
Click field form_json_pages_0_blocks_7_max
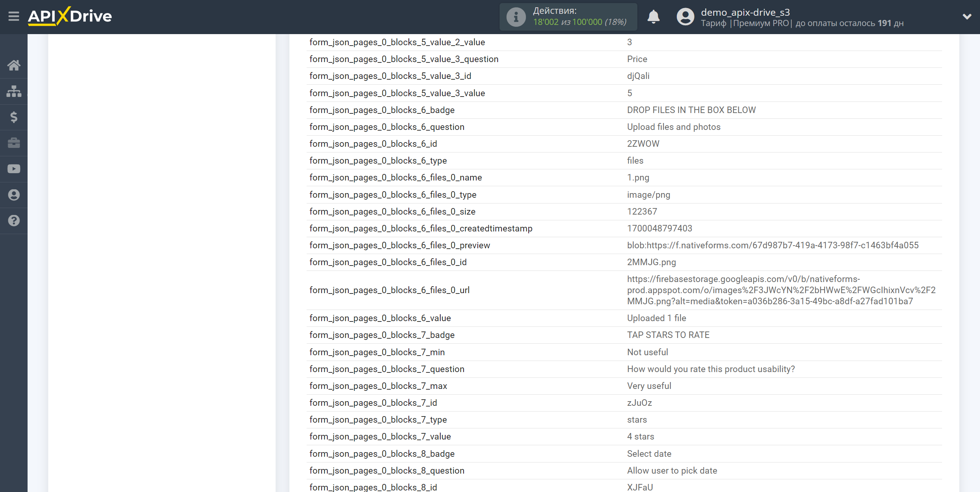coord(378,386)
